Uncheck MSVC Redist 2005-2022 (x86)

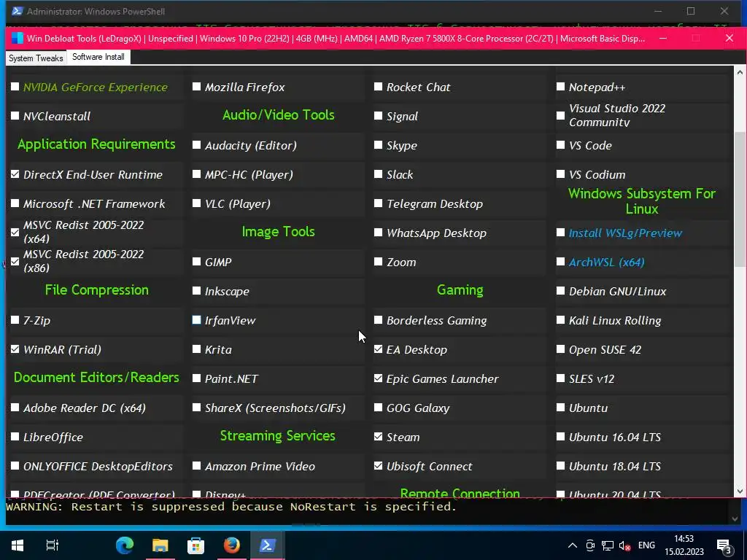(15, 262)
